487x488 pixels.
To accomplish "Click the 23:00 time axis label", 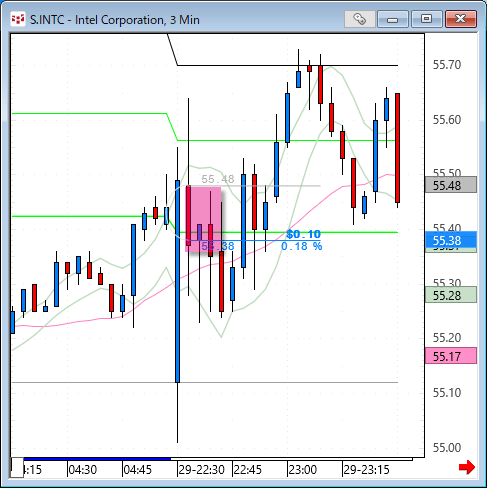I will click(x=303, y=470).
